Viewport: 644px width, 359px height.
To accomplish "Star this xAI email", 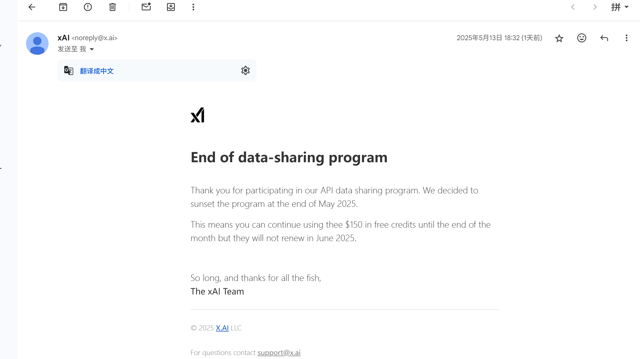I will tap(559, 38).
